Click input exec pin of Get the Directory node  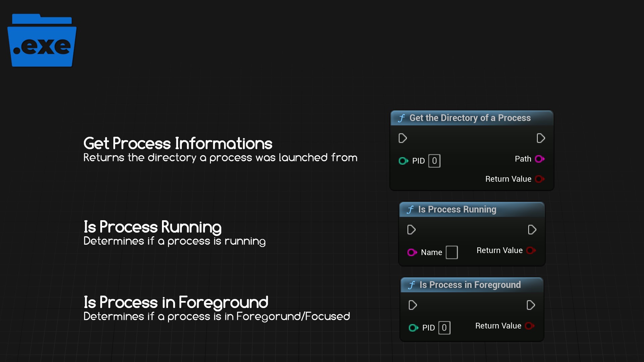pos(402,138)
